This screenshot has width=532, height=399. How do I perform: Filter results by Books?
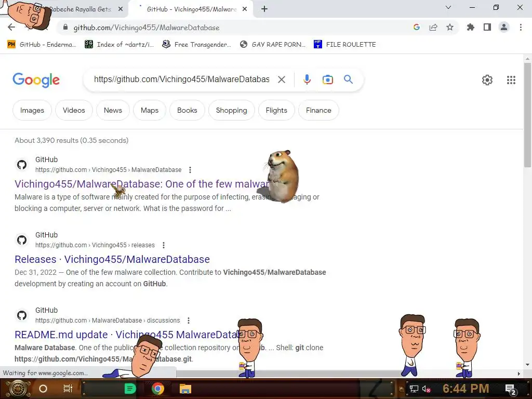pyautogui.click(x=187, y=110)
